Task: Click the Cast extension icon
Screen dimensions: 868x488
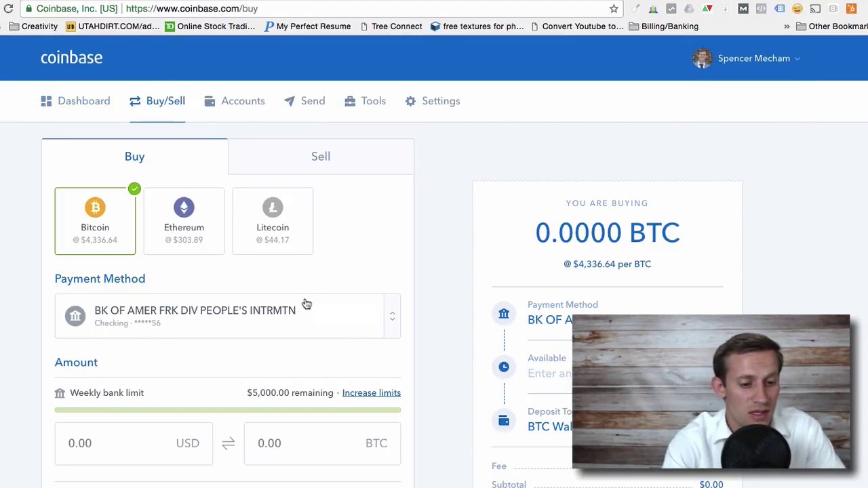Action: [x=815, y=9]
